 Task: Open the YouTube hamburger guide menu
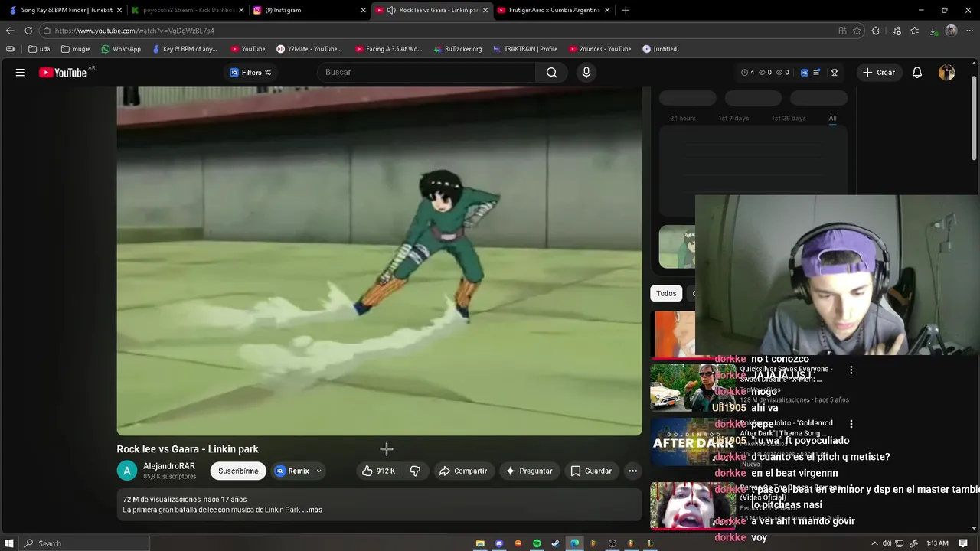click(x=21, y=73)
